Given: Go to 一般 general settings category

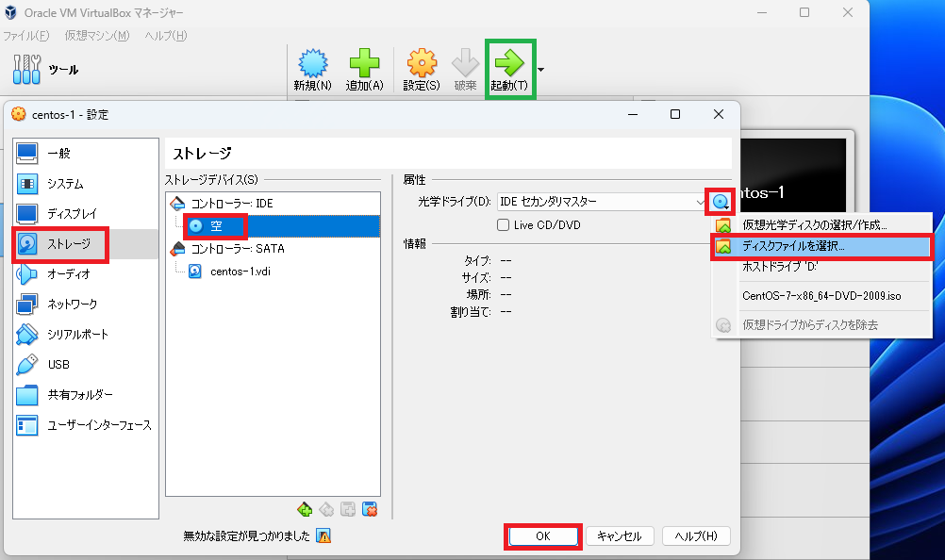Looking at the screenshot, I should [86, 154].
